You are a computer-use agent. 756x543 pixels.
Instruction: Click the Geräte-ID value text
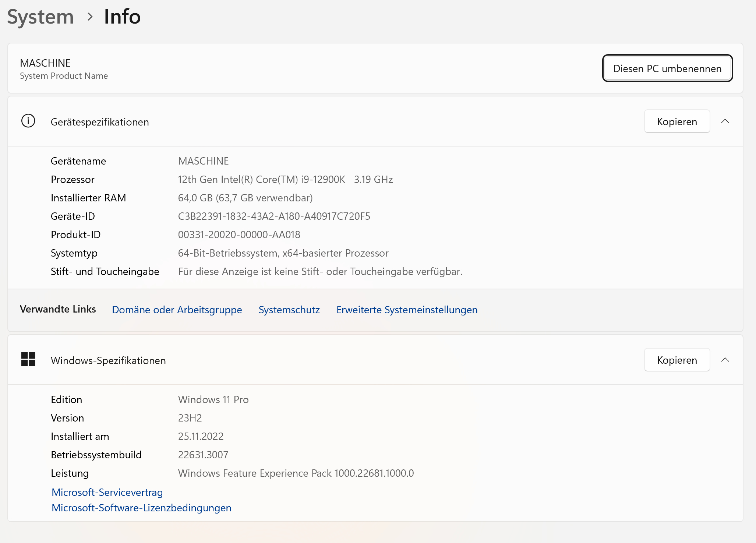(274, 216)
